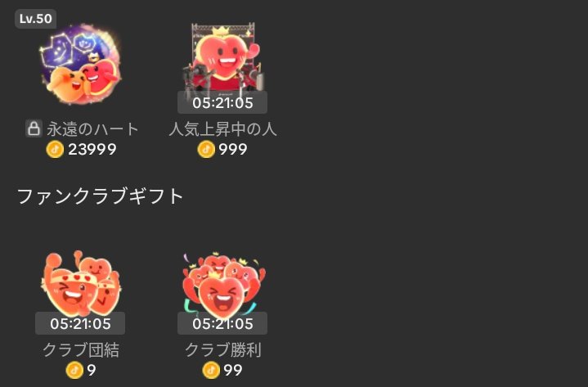The image size is (588, 387).
Task: Click the countdown timer on 人気上昇中の人
Action: point(222,102)
